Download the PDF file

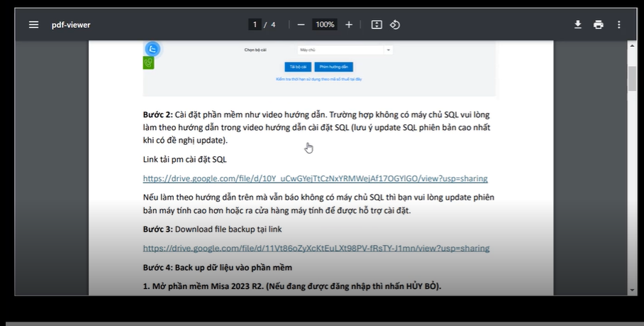coord(578,25)
